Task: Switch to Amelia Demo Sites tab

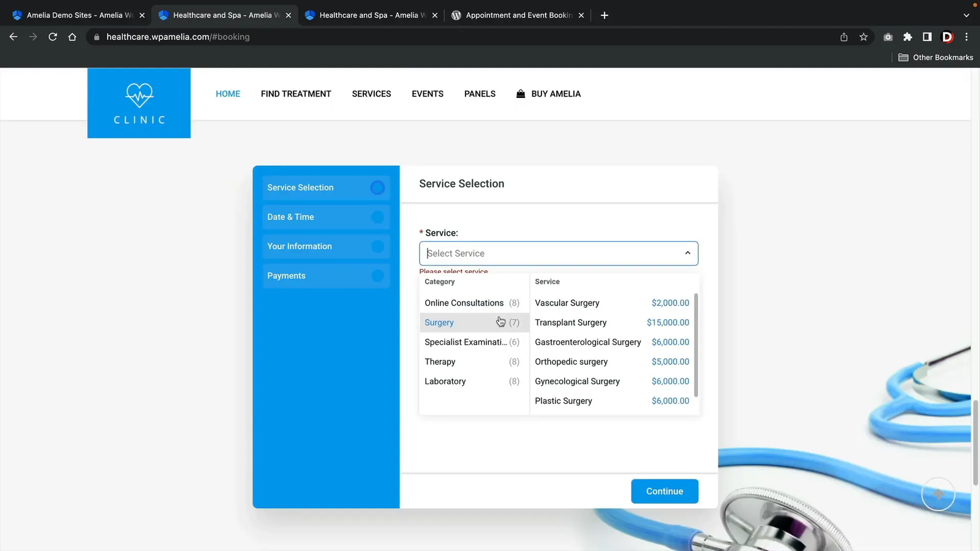Action: pos(78,15)
